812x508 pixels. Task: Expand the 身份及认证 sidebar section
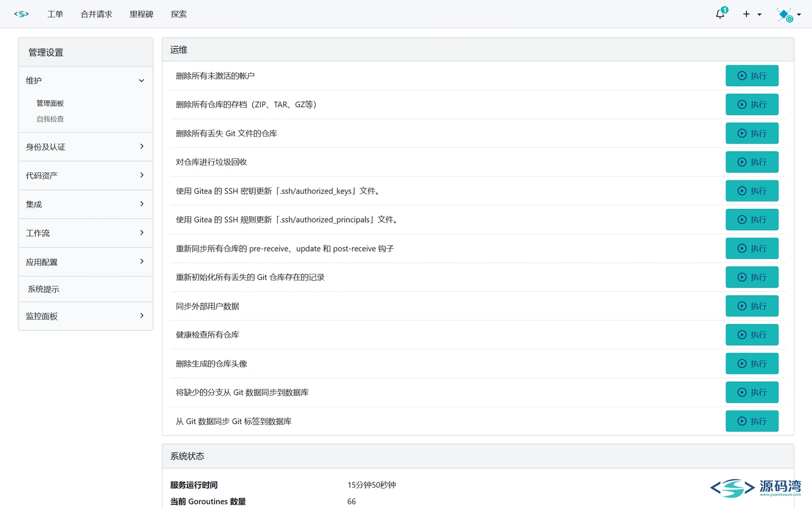click(x=85, y=147)
